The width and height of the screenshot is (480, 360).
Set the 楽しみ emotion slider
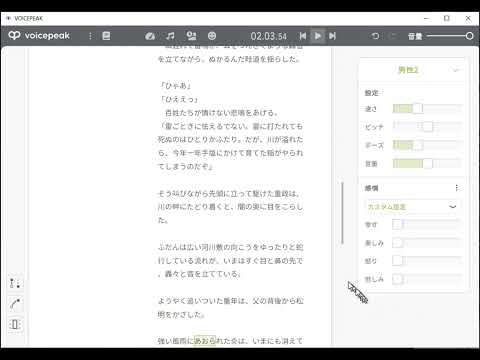[427, 243]
